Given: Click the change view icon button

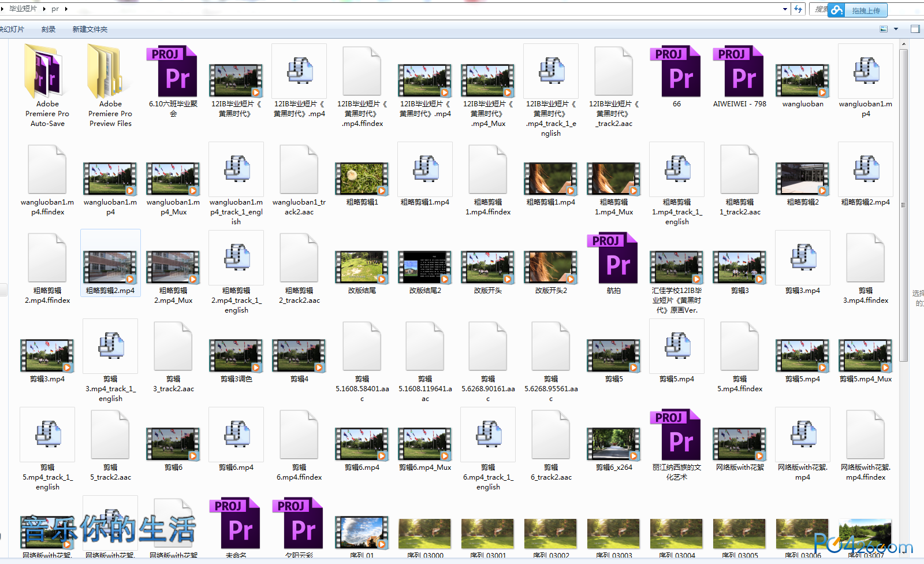Looking at the screenshot, I should coord(884,29).
